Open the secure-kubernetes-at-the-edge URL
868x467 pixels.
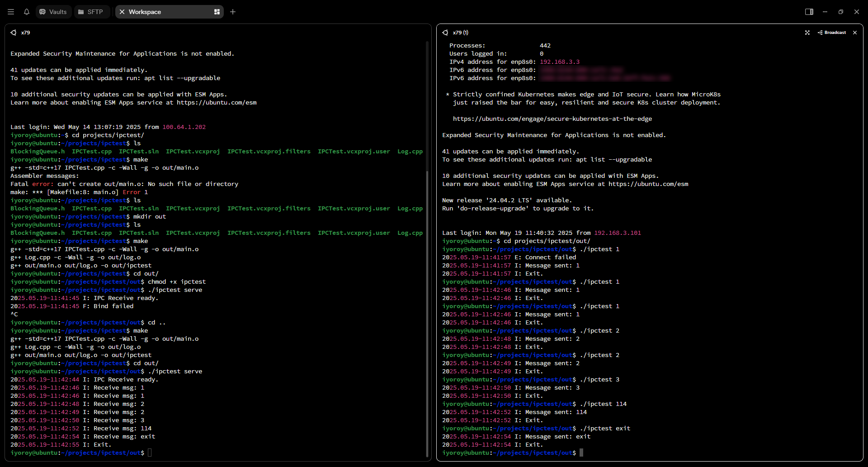click(552, 119)
